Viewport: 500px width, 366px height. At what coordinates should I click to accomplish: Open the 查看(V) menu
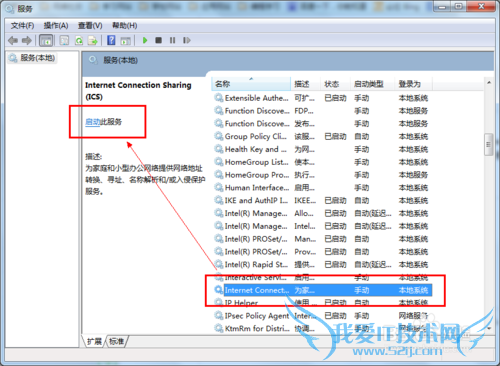pos(90,26)
